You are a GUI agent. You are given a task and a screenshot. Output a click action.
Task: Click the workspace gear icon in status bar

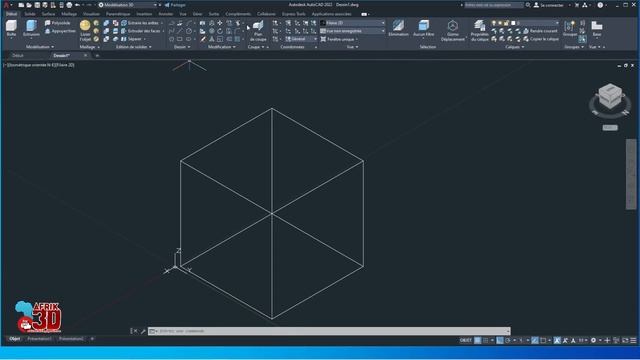593,340
